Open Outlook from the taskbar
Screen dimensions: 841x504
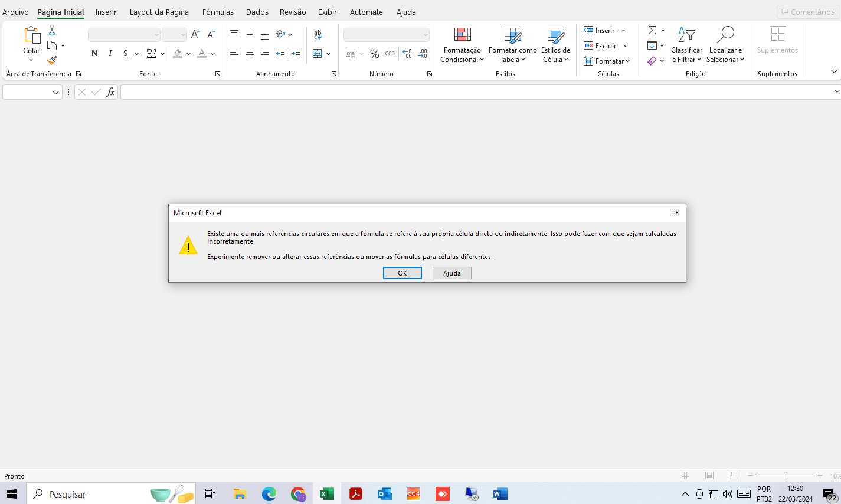pyautogui.click(x=385, y=494)
